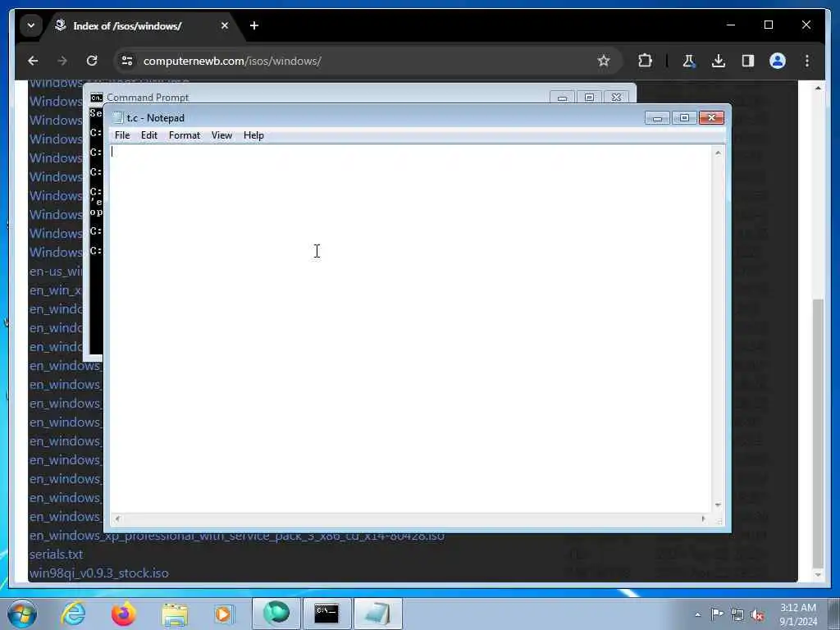Open Windows Explorer from the taskbar
Image resolution: width=840 pixels, height=630 pixels.
click(175, 614)
